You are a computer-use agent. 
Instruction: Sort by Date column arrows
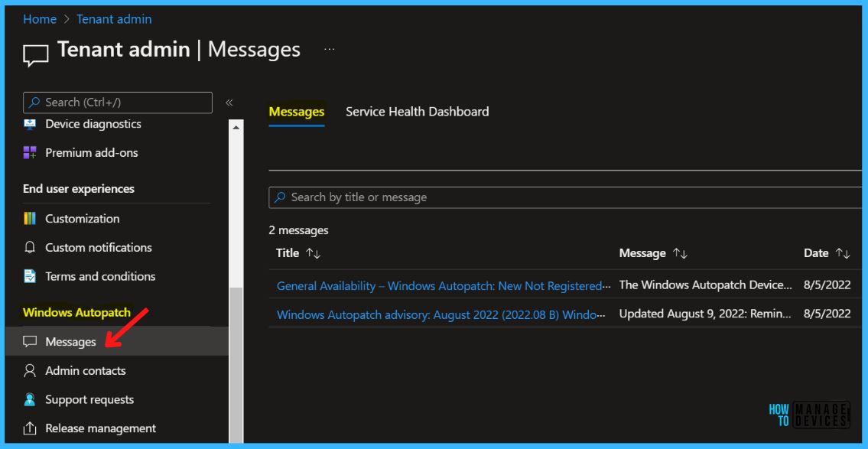(x=843, y=253)
